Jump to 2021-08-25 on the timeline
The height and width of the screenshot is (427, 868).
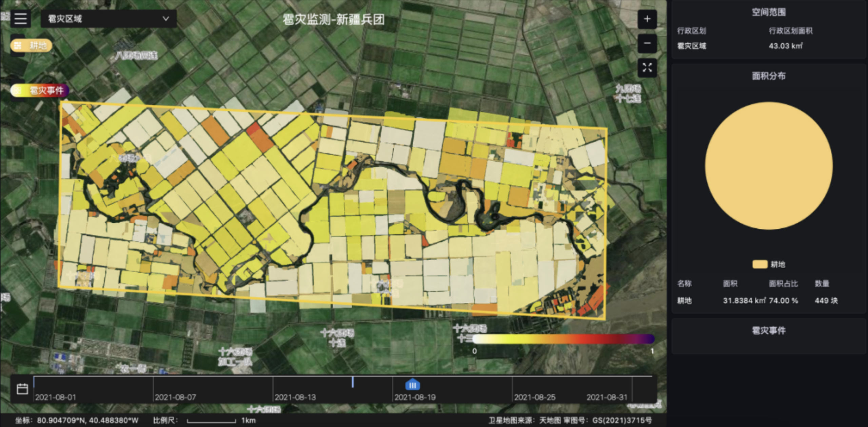click(535, 397)
